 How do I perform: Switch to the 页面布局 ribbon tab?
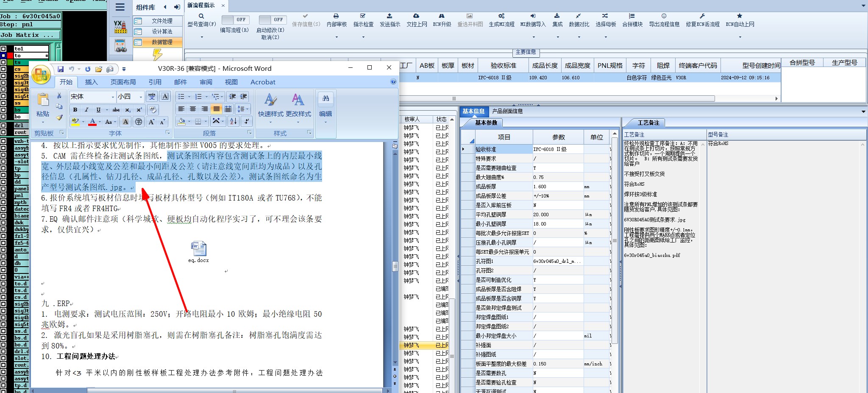pos(123,82)
